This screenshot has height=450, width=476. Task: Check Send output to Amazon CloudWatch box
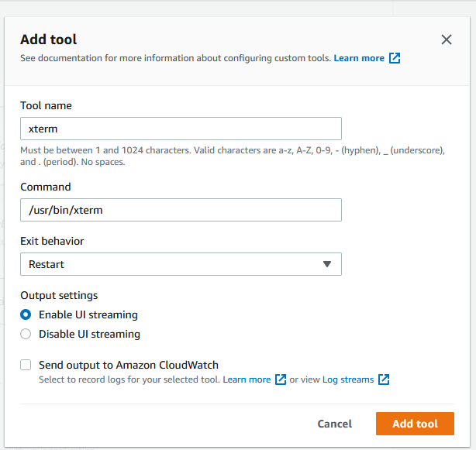tap(26, 365)
